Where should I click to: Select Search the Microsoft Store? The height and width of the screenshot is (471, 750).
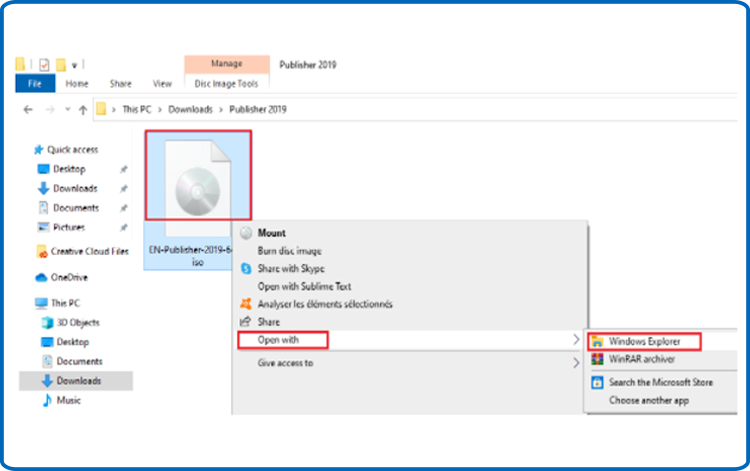662,382
